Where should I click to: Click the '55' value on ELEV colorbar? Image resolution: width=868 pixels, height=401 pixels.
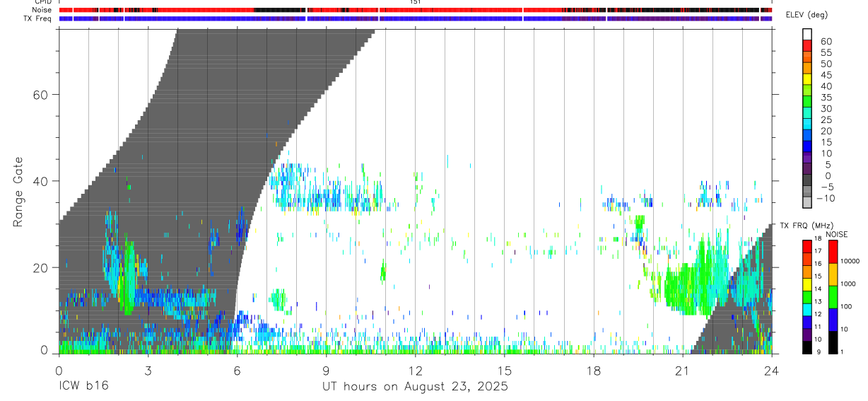pyautogui.click(x=825, y=52)
